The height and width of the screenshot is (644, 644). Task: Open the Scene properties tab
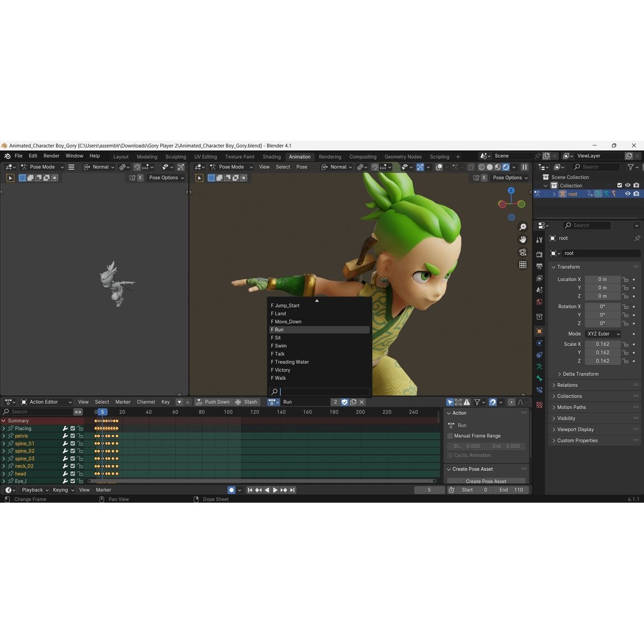pyautogui.click(x=539, y=290)
